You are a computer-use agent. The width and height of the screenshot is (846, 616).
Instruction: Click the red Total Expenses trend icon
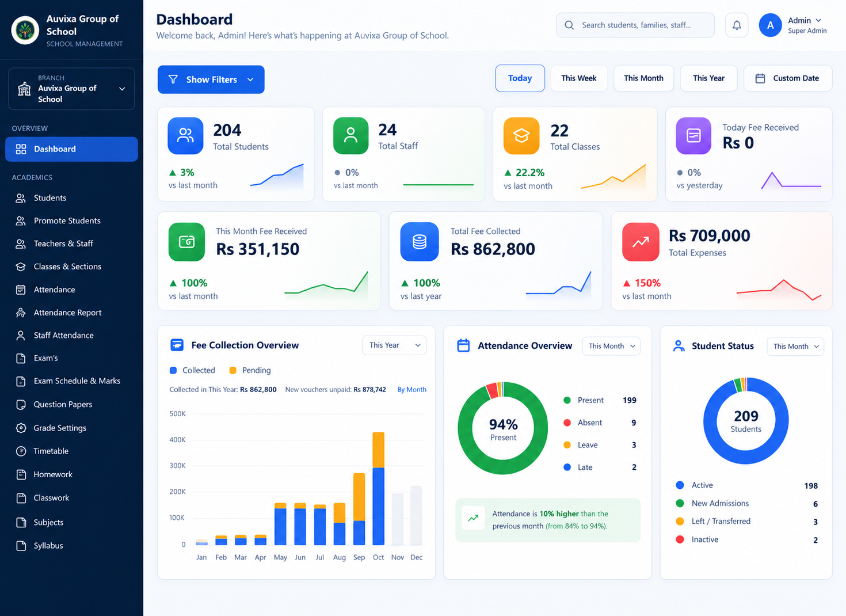pyautogui.click(x=641, y=242)
